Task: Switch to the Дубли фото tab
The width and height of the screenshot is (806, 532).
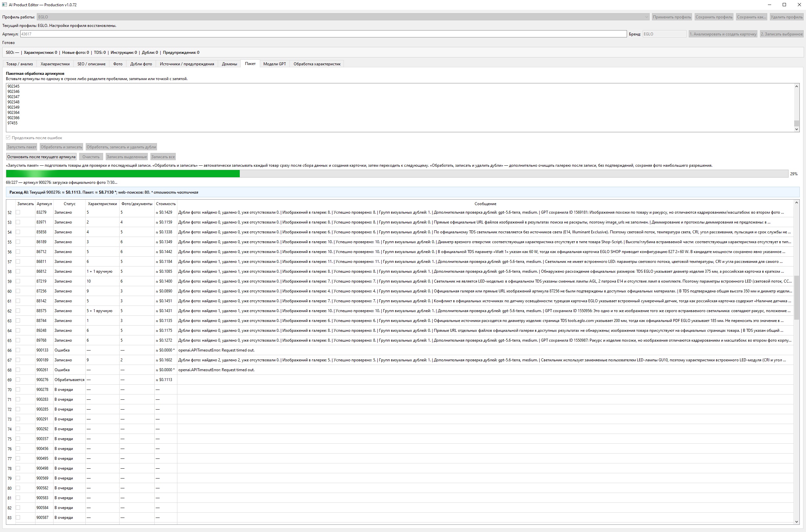Action: (141, 64)
